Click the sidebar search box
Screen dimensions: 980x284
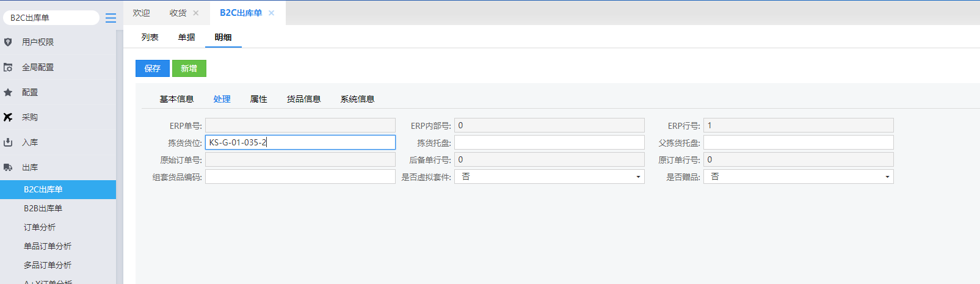[x=51, y=18]
